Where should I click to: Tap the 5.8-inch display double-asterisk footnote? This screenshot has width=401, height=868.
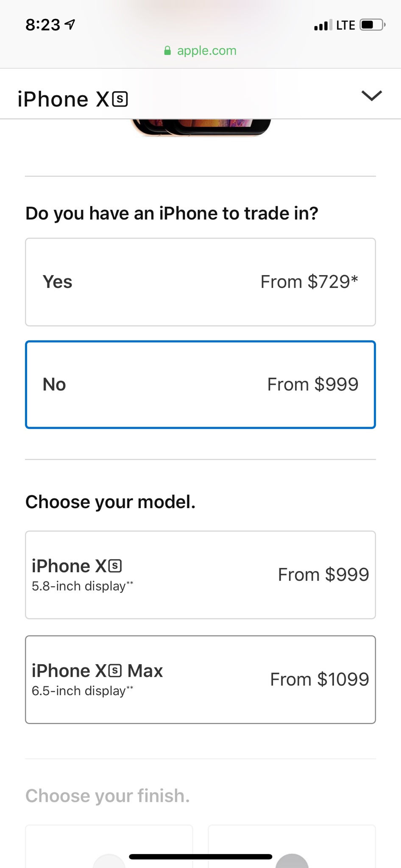[130, 584]
